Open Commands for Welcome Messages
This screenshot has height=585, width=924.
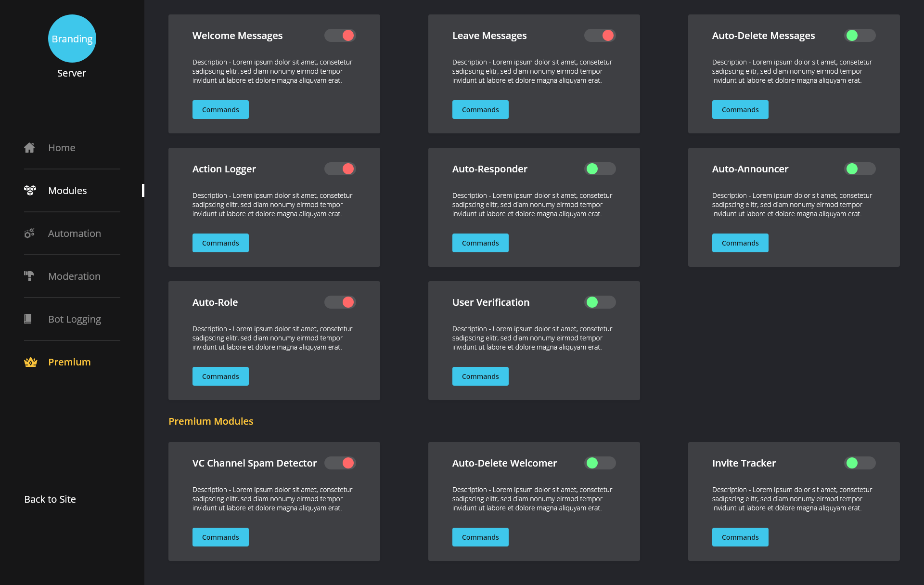coord(220,109)
